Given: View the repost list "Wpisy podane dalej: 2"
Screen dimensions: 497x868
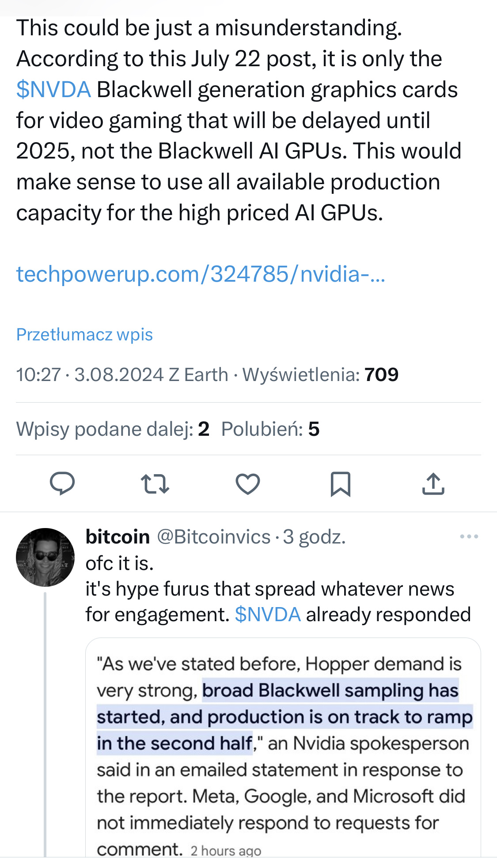Looking at the screenshot, I should click(113, 429).
